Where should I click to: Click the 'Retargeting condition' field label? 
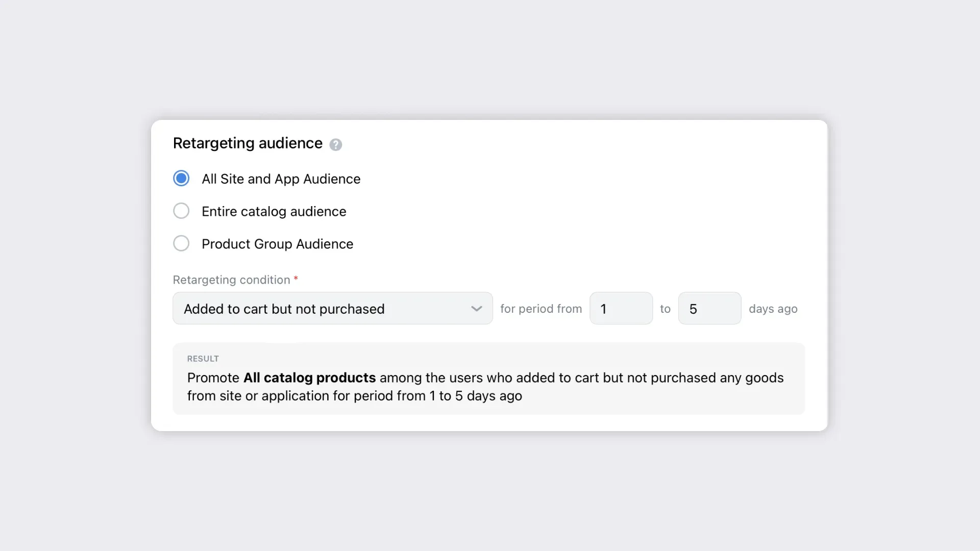(231, 280)
